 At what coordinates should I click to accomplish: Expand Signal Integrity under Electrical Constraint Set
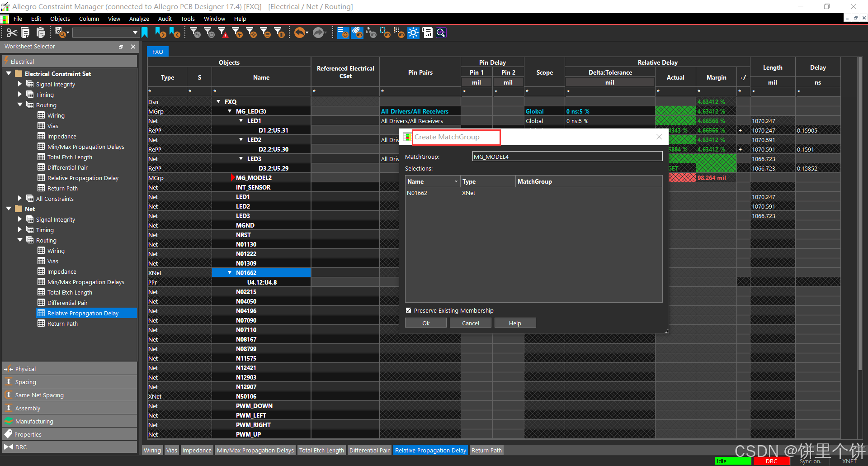point(19,84)
